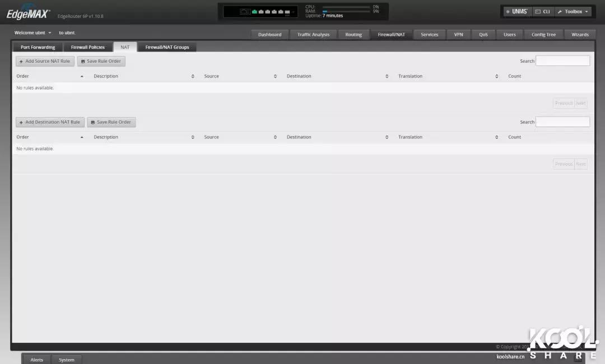Sort destination NAT table by Order arrow
Image resolution: width=605 pixels, height=364 pixels.
click(82, 137)
